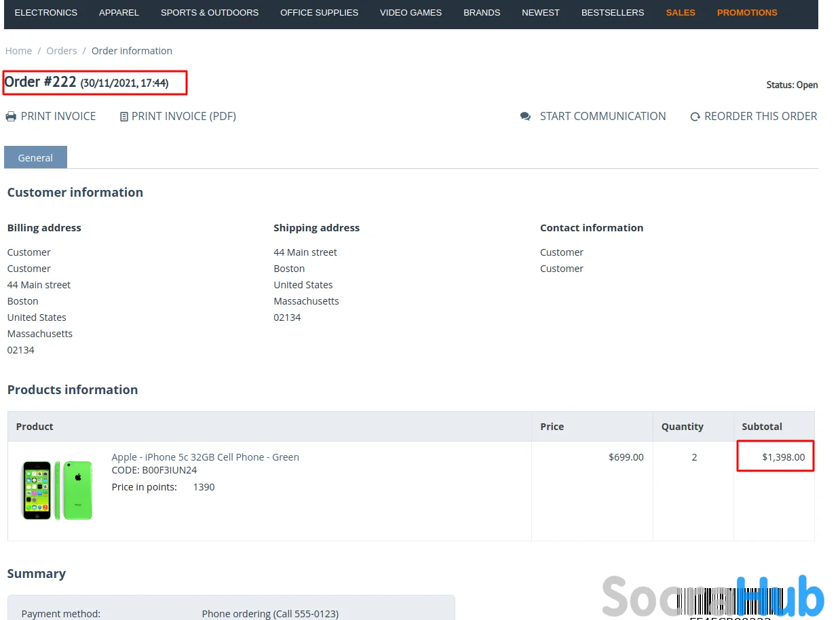Open the Brands page

point(482,12)
